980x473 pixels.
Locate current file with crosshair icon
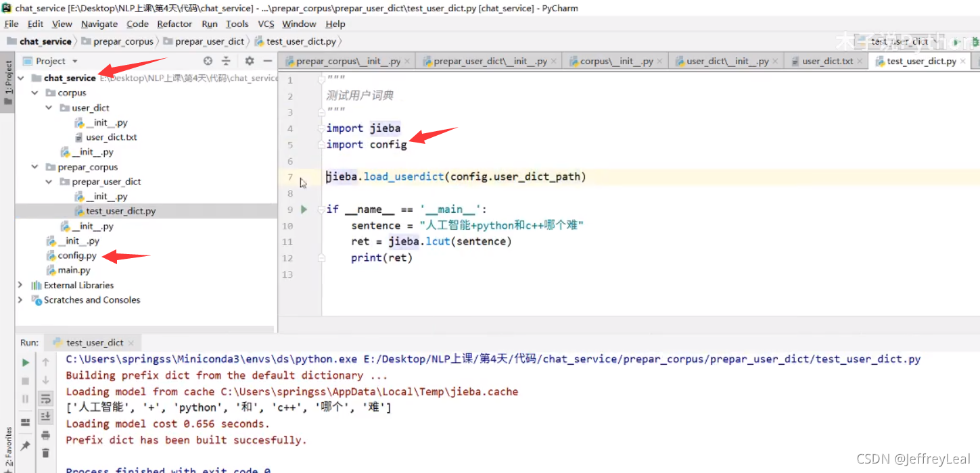208,61
